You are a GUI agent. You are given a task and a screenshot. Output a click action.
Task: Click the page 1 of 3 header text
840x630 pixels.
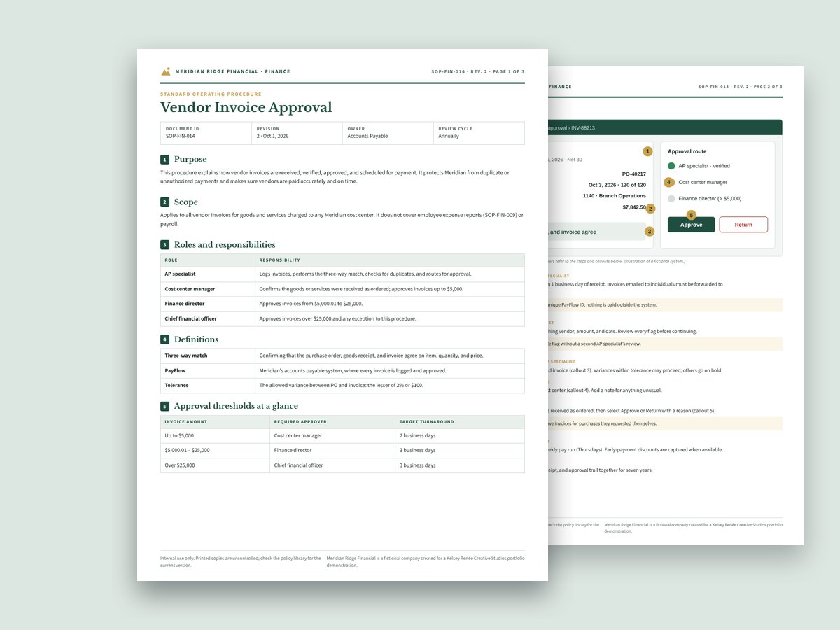[x=478, y=71]
